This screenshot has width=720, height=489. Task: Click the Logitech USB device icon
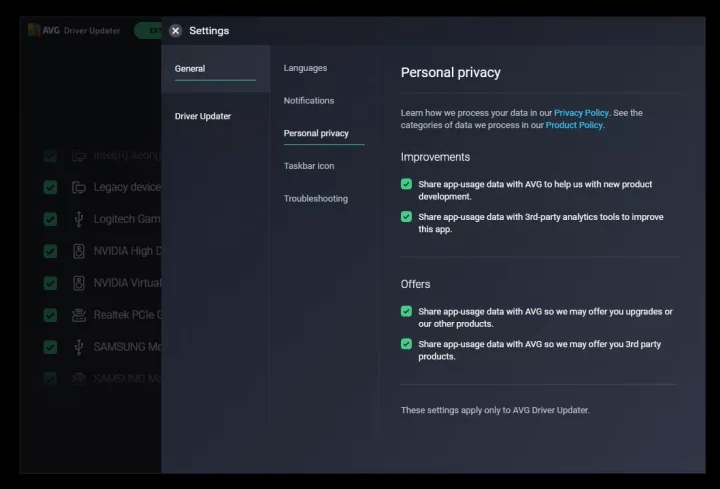(79, 219)
